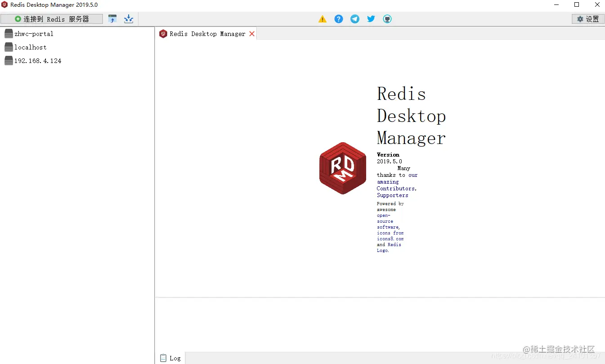Open the Telegram channel icon

click(x=355, y=19)
